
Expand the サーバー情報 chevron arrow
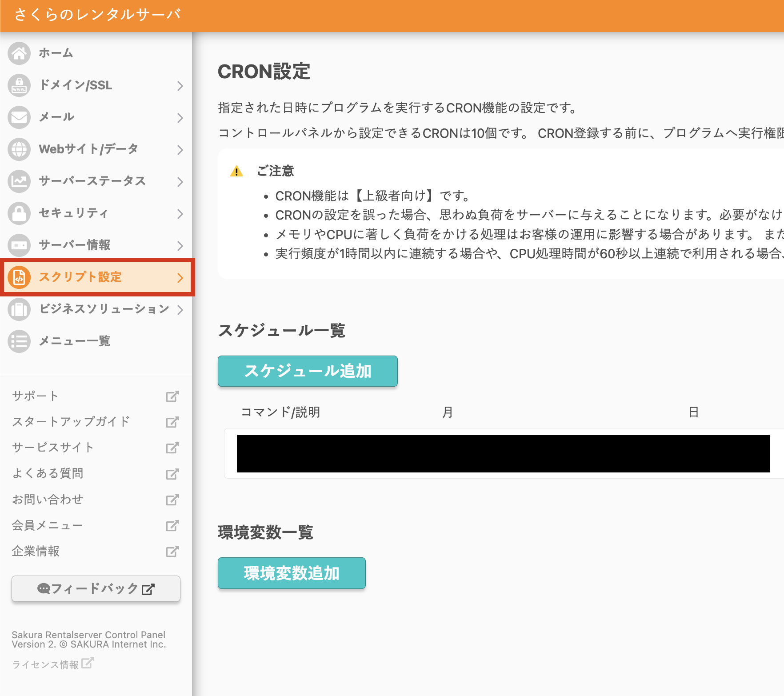tap(180, 246)
